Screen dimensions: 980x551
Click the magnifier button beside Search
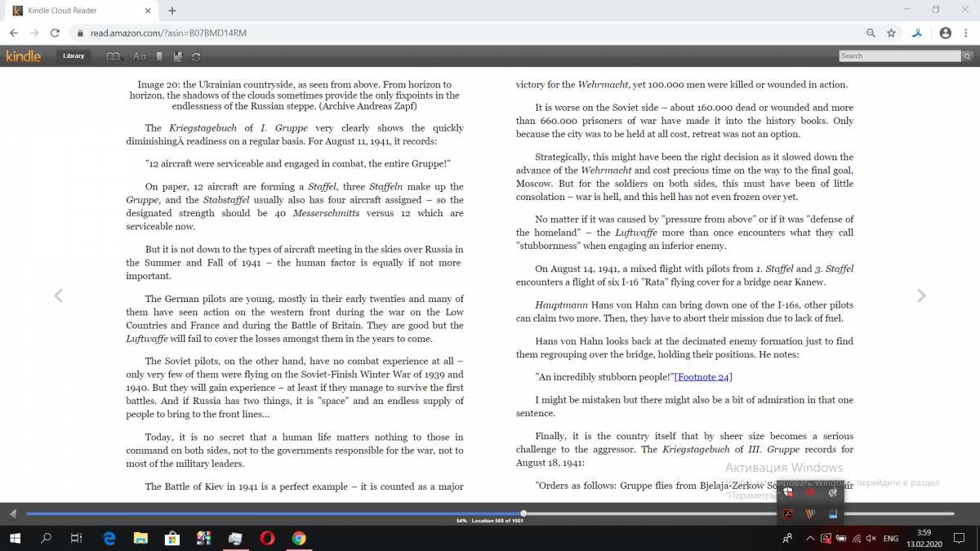point(967,56)
